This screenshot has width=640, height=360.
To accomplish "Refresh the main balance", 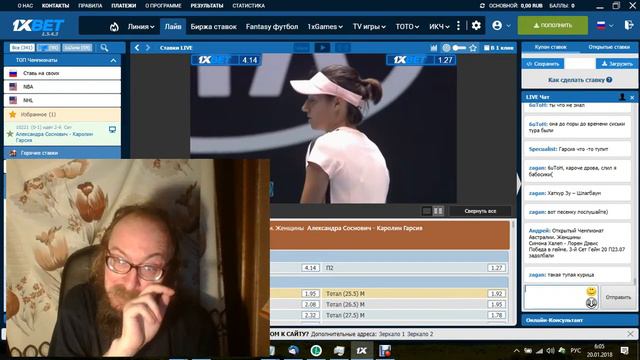I will (x=482, y=6).
